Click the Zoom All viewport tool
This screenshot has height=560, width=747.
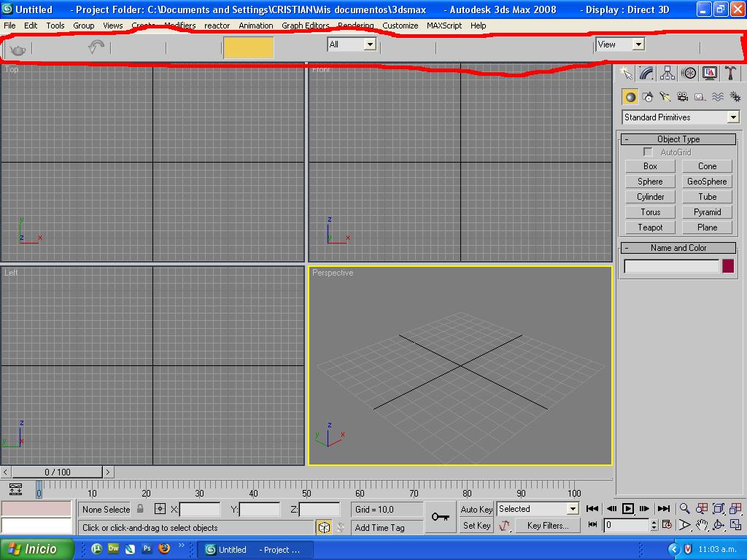pos(702,508)
